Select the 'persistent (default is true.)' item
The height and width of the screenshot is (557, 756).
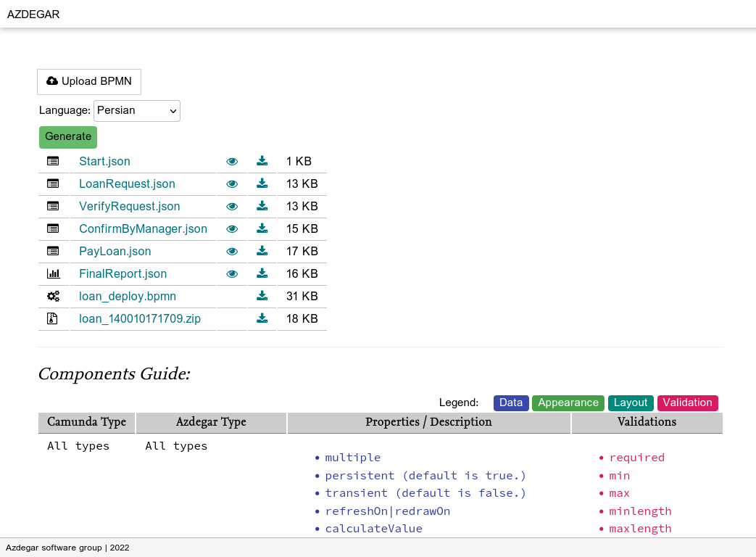425,476
